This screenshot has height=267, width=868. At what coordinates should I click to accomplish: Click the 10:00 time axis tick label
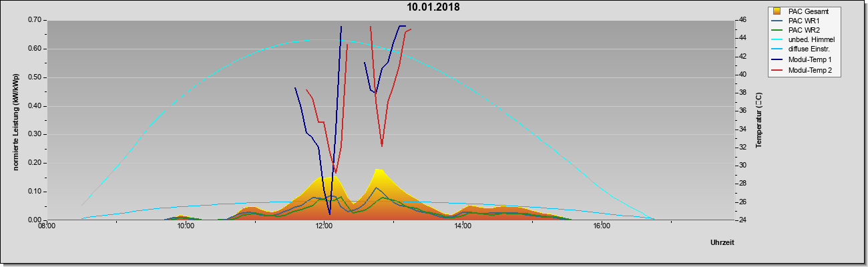[x=185, y=226]
